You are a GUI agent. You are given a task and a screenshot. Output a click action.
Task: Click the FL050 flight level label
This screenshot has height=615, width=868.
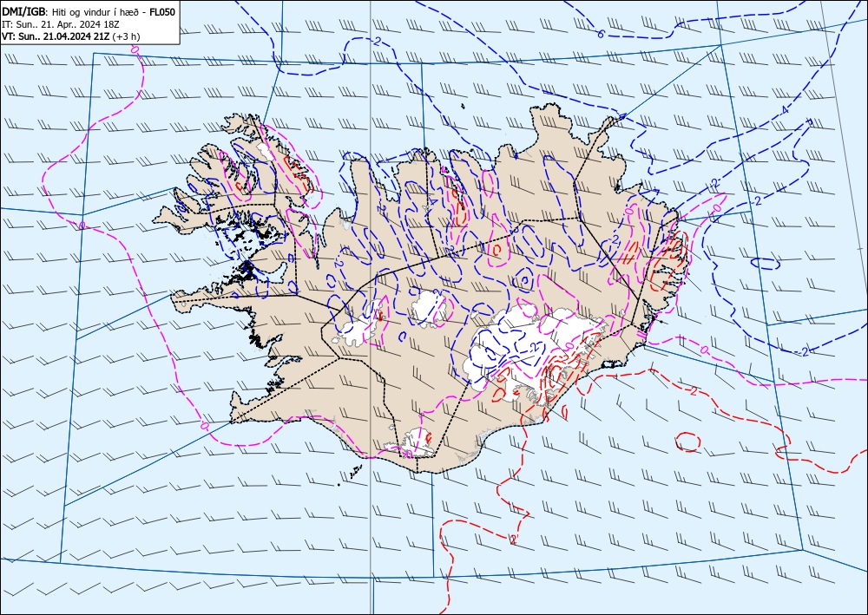[162, 11]
